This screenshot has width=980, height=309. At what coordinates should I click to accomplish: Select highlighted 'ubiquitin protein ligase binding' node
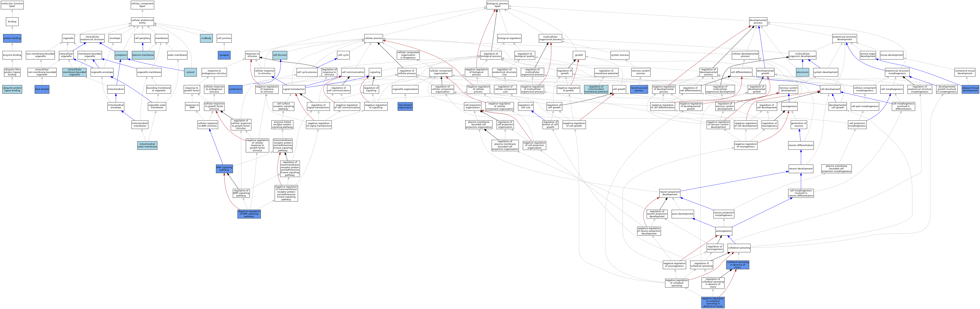[12, 89]
